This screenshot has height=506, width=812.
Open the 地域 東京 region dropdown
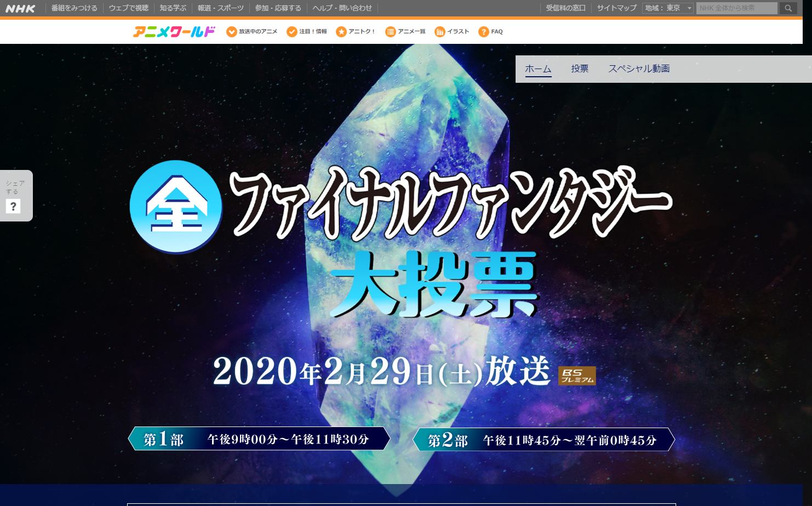668,8
